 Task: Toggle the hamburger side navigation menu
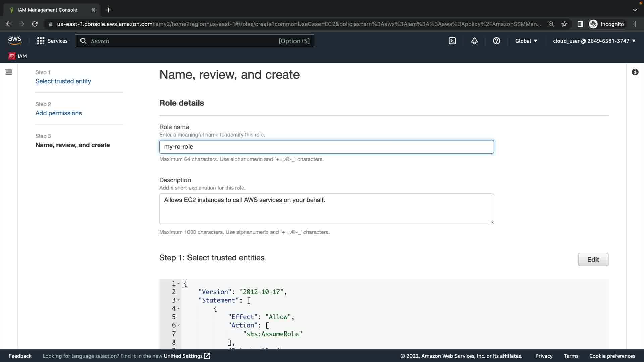[x=9, y=72]
